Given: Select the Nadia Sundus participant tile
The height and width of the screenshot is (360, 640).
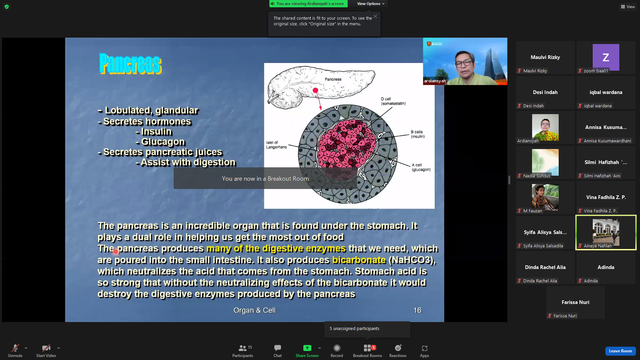Looking at the screenshot, I should coord(545,162).
